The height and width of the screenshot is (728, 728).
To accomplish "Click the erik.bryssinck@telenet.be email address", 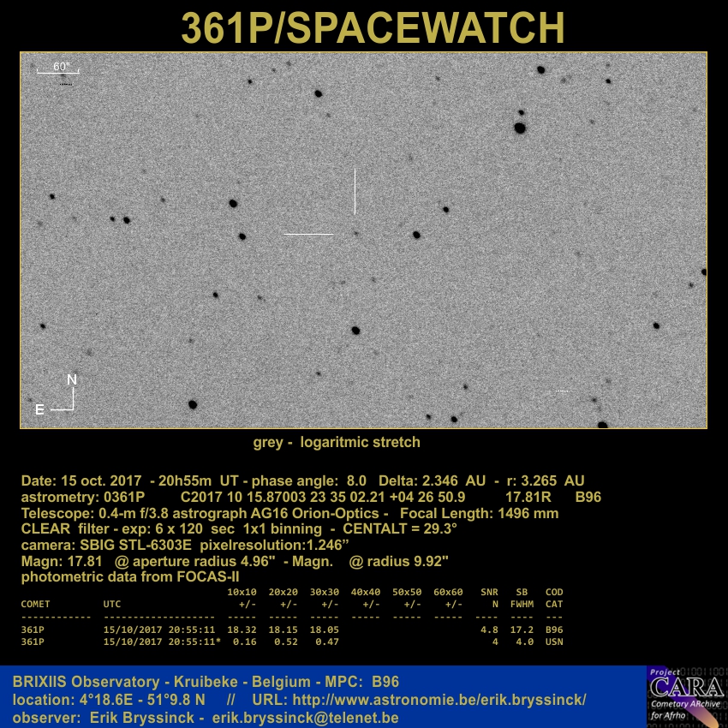I will coord(305,718).
